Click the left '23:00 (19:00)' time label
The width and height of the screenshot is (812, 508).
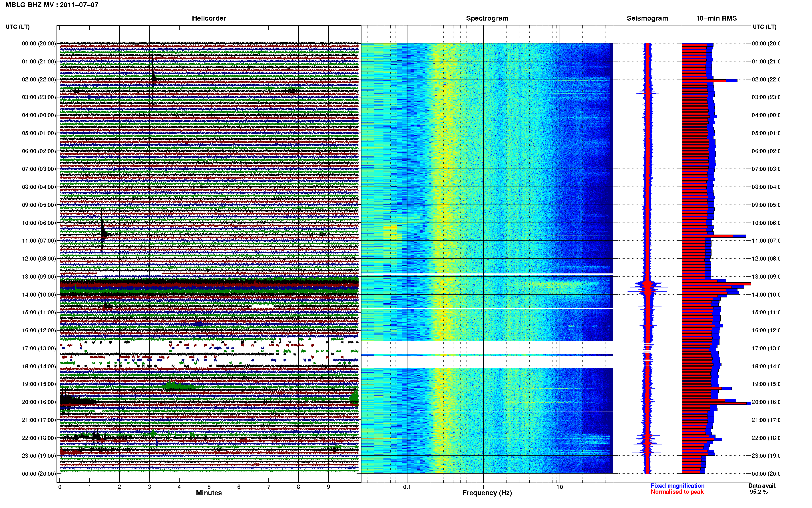tap(39, 456)
